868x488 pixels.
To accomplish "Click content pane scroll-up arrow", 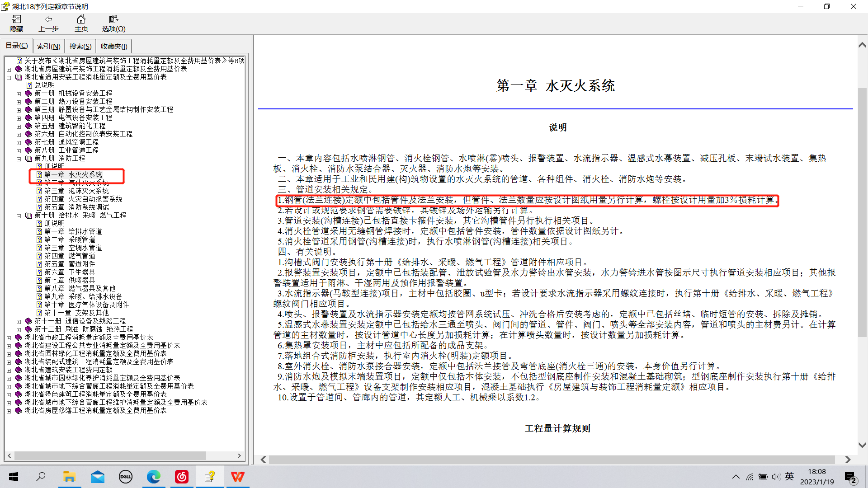I will pos(862,45).
